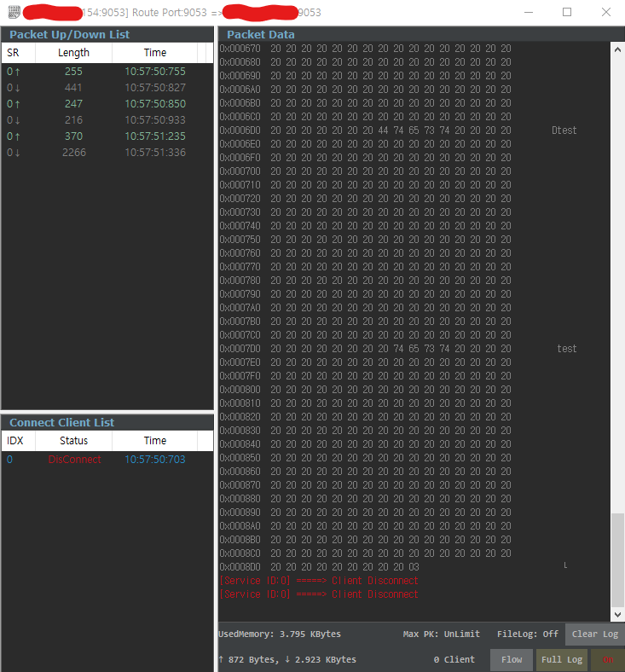Click client time 10:57:50:703
Viewport: 625px width, 672px height.
[155, 460]
